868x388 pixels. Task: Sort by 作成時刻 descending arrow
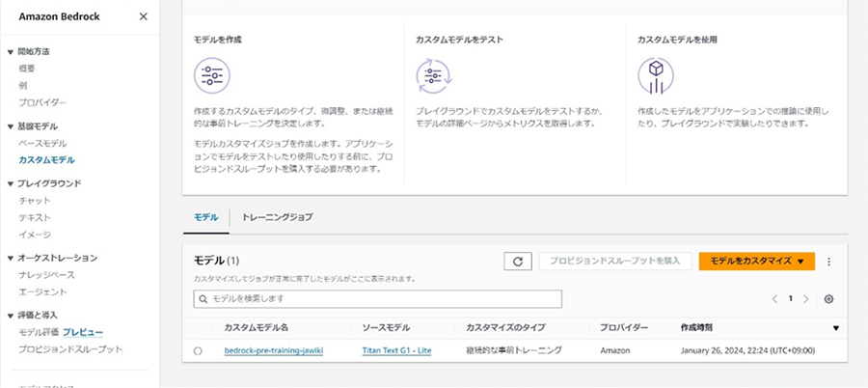pyautogui.click(x=836, y=328)
